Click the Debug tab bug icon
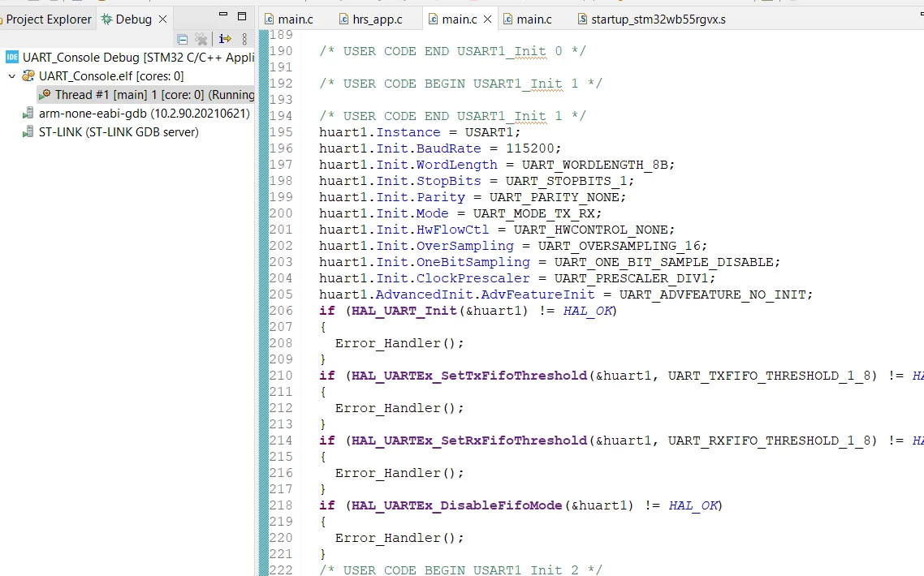Image resolution: width=924 pixels, height=576 pixels. click(x=106, y=19)
